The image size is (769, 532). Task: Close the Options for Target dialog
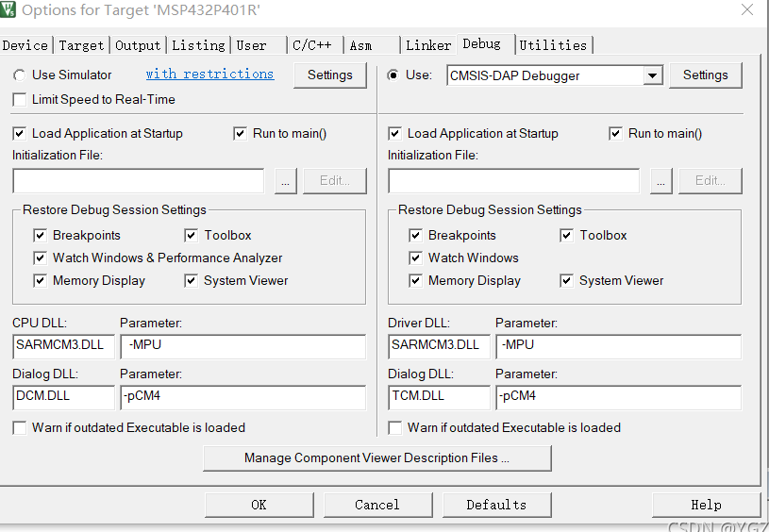coord(747,9)
